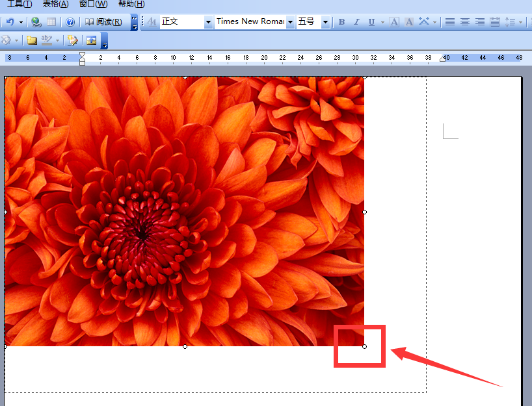Expand the underline style dropdown arrow
The width and height of the screenshot is (532, 406).
click(382, 22)
